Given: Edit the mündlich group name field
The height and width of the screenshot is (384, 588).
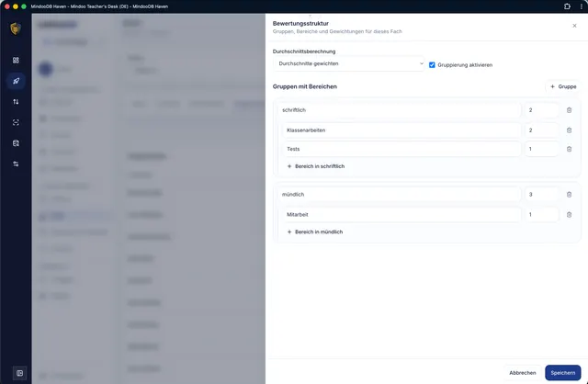Looking at the screenshot, I should tap(400, 195).
